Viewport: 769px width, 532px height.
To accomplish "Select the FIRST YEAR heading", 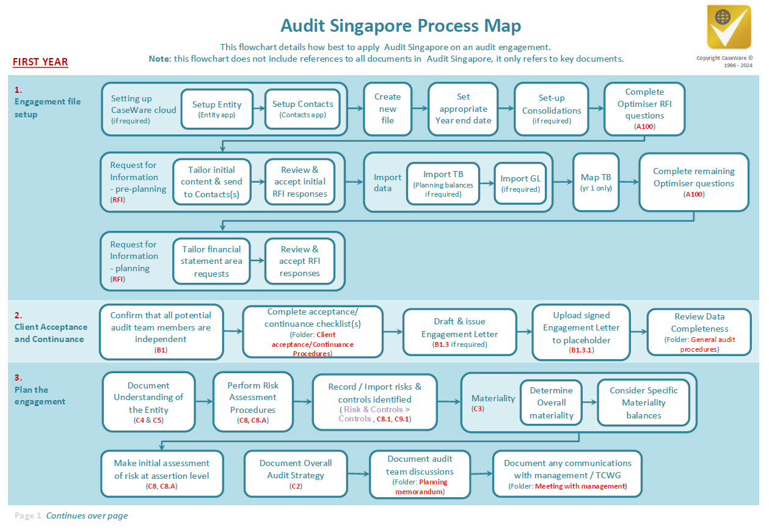I will pos(40,62).
